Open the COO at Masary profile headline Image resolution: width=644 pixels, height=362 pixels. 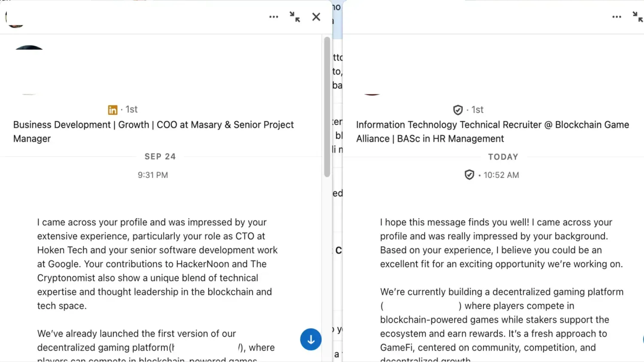point(153,131)
